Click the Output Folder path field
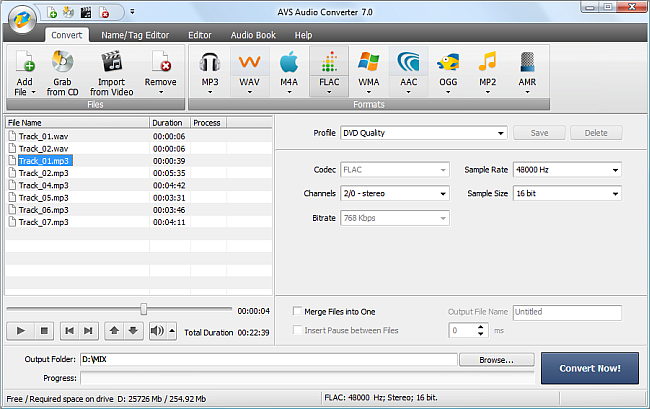 (x=269, y=359)
